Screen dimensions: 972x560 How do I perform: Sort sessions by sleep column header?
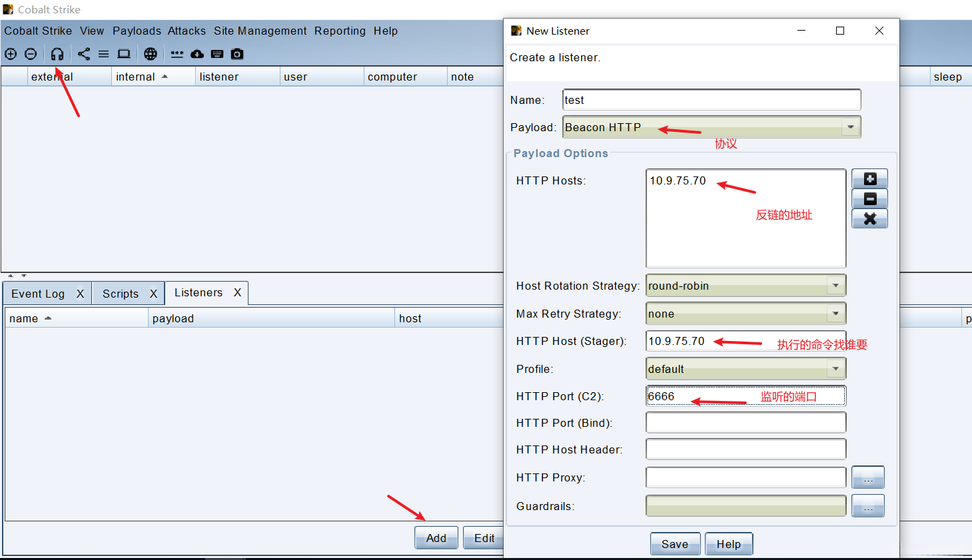[950, 77]
